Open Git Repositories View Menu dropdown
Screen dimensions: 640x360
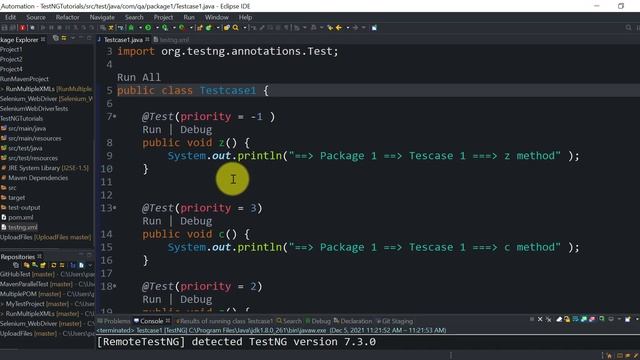(90, 265)
